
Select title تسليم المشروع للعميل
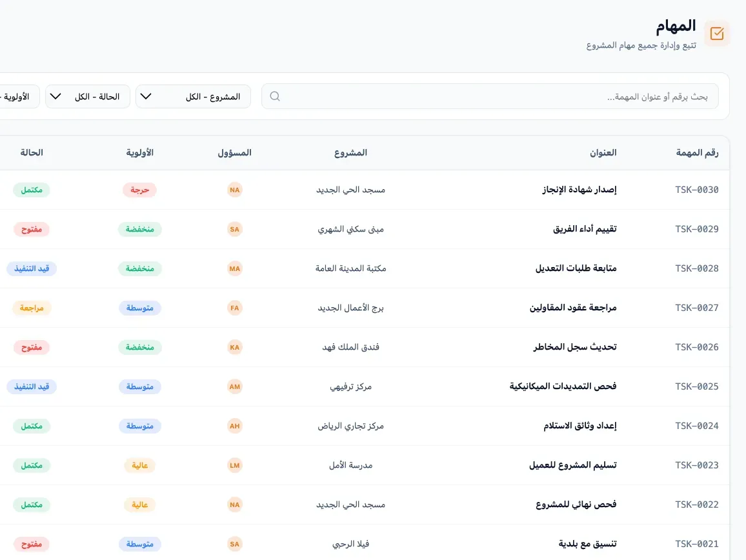tap(573, 465)
